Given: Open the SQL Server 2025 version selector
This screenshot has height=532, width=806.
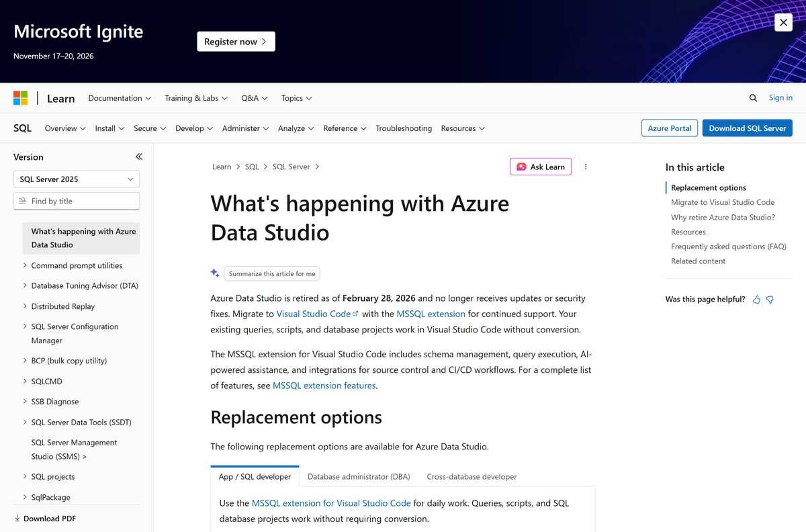Looking at the screenshot, I should click(x=77, y=179).
